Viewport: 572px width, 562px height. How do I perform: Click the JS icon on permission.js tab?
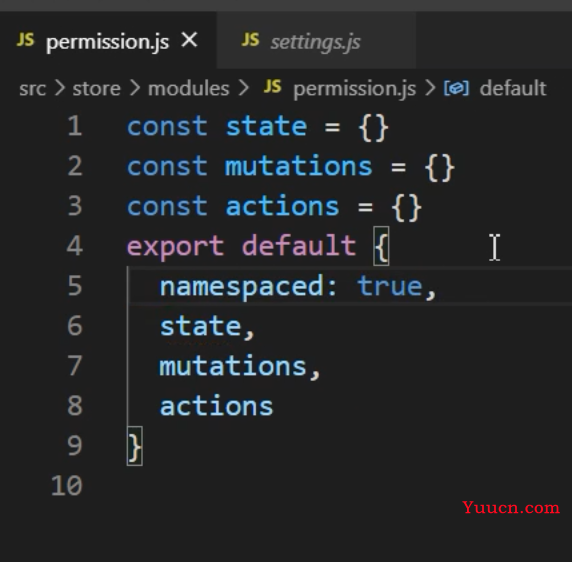point(26,40)
